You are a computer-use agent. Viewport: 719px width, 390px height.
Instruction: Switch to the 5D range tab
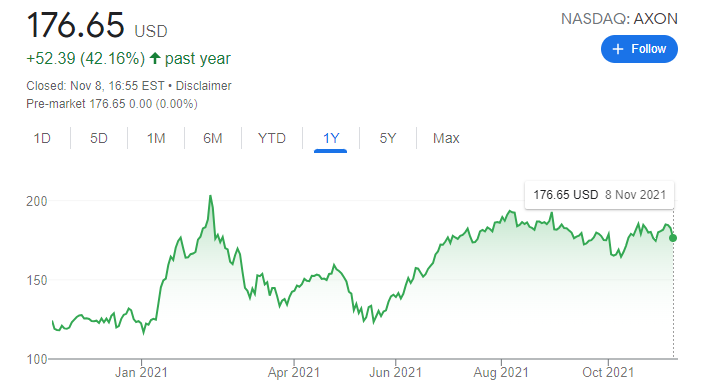tap(99, 138)
